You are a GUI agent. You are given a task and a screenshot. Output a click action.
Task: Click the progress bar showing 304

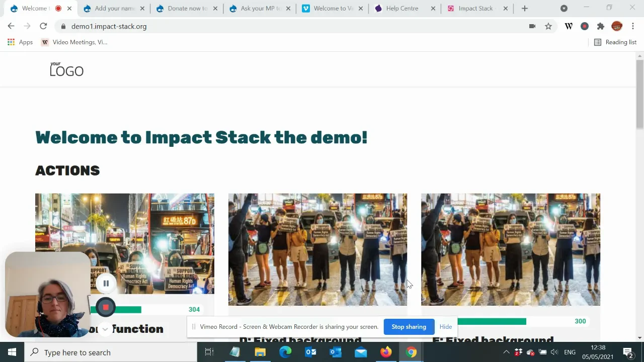[145, 310]
